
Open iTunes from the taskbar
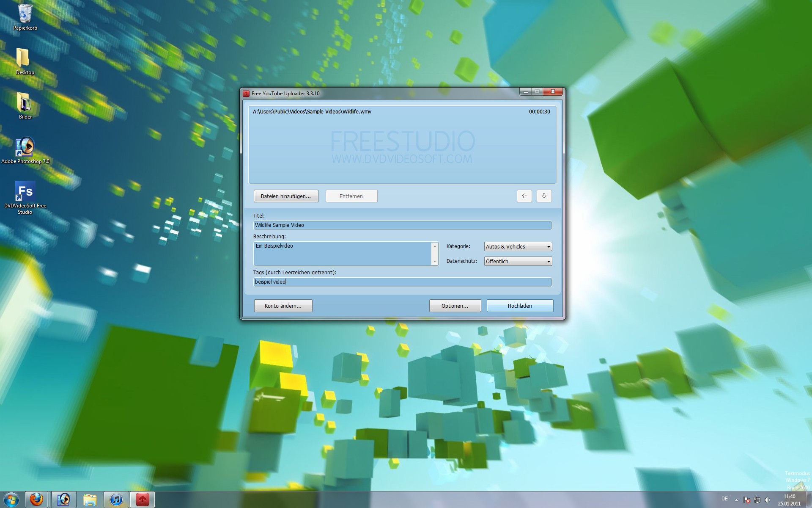point(116,500)
